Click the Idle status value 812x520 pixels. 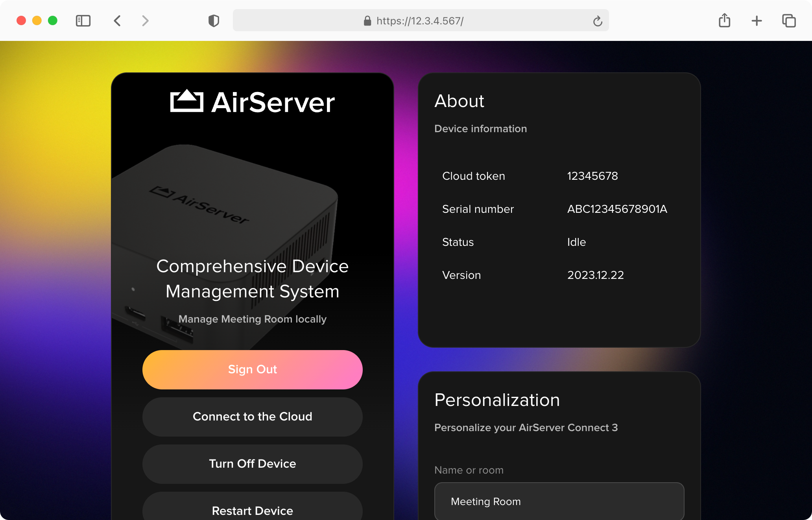tap(576, 242)
